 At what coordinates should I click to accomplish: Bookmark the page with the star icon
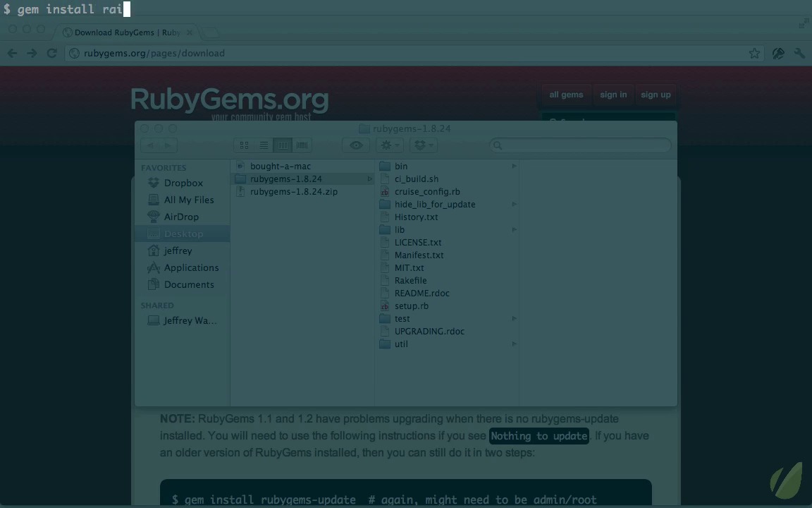pyautogui.click(x=754, y=53)
